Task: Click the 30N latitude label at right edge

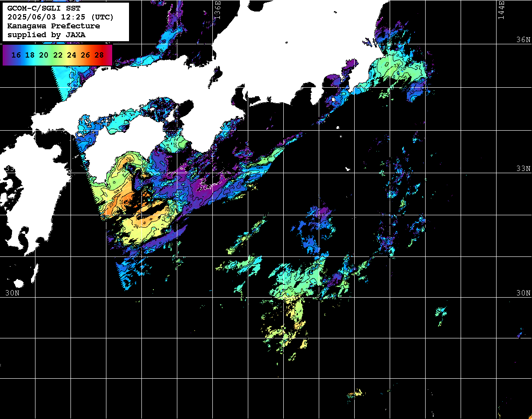Action: (x=523, y=293)
